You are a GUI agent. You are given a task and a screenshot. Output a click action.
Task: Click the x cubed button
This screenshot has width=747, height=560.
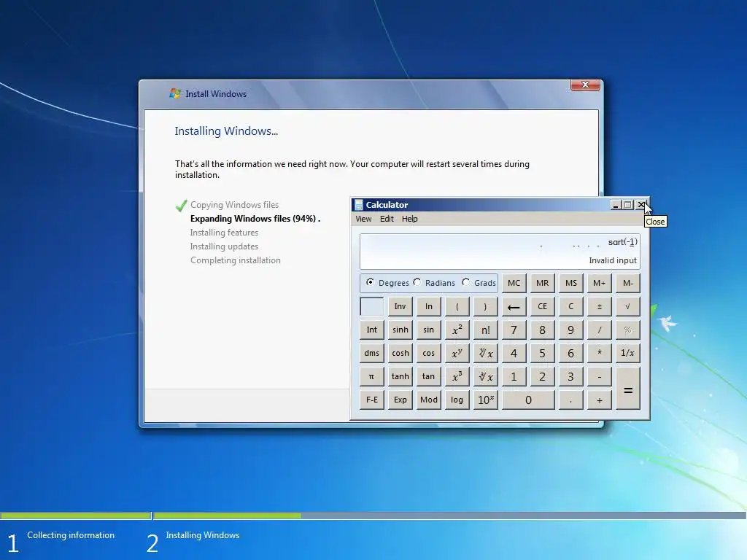coord(457,377)
